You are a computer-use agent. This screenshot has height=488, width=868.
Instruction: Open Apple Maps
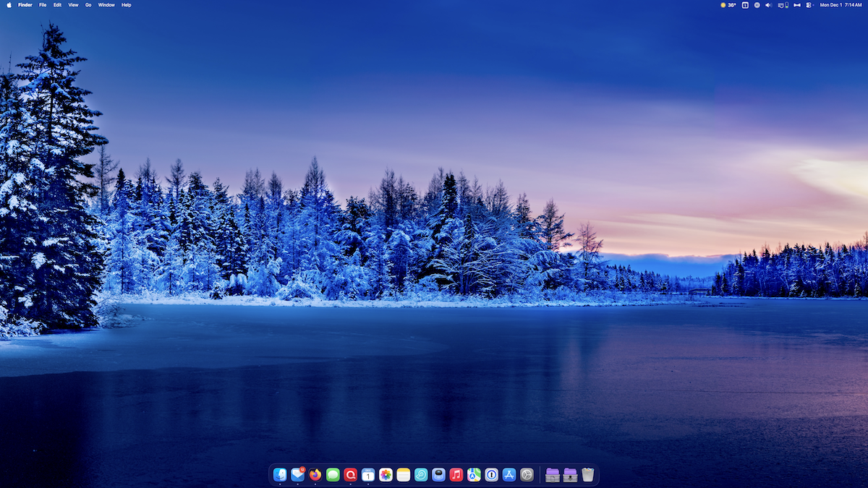tap(473, 475)
